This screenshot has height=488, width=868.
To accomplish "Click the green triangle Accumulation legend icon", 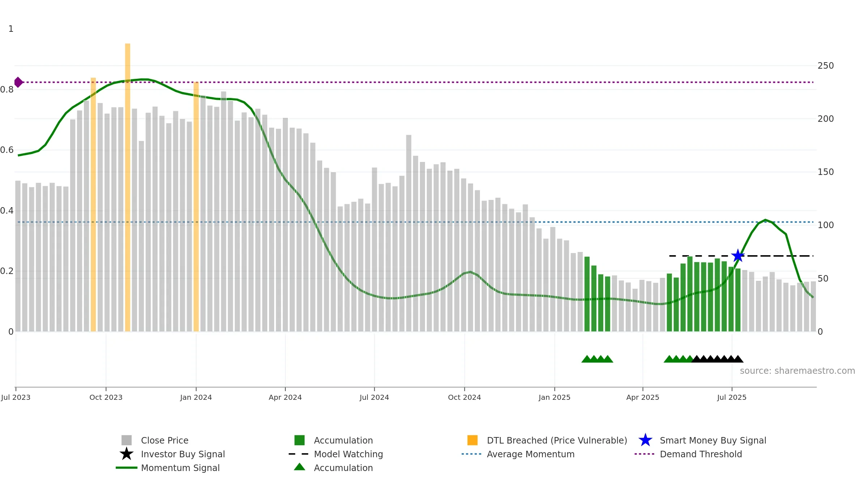I will [299, 467].
